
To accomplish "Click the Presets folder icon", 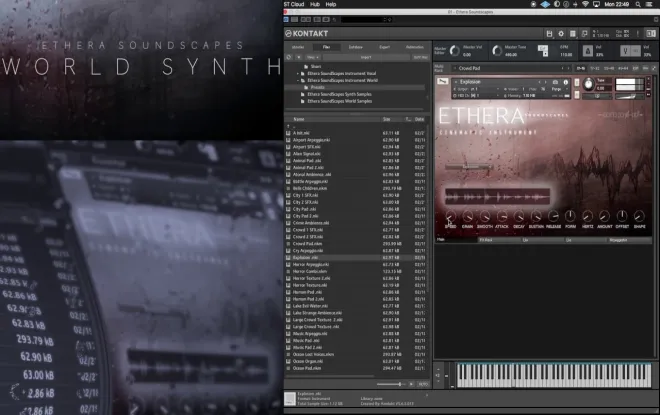I will click(x=306, y=88).
